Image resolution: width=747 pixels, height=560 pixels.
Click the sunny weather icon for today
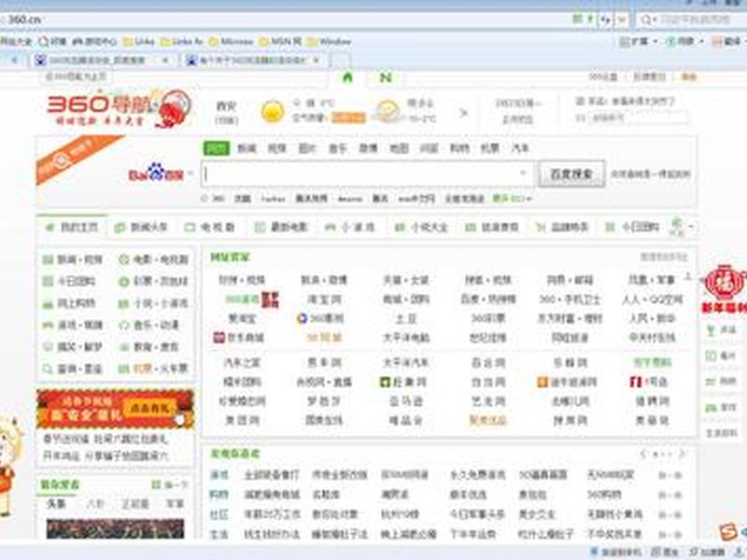(x=273, y=112)
